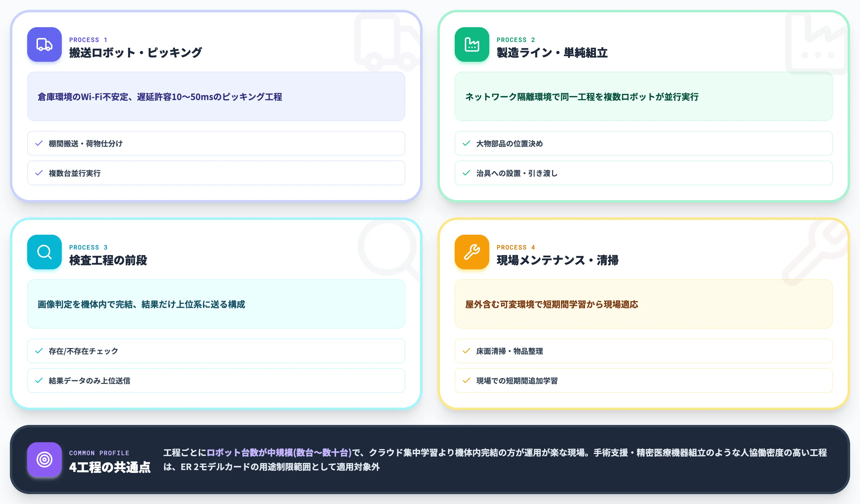The height and width of the screenshot is (504, 860).
Task: Click the 床面清掃・物品整理 text
Action: [x=509, y=351]
